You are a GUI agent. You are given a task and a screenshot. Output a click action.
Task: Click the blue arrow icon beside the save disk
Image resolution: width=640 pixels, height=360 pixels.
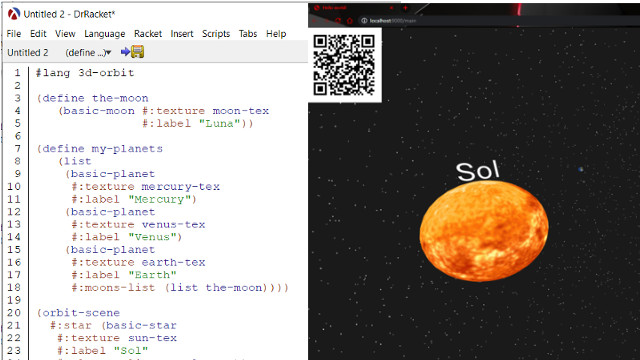pos(125,52)
